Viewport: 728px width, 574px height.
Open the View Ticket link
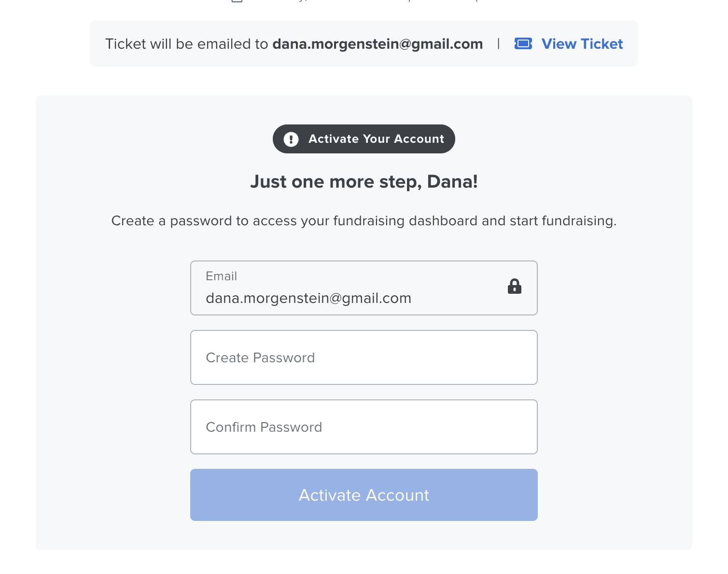coord(582,44)
